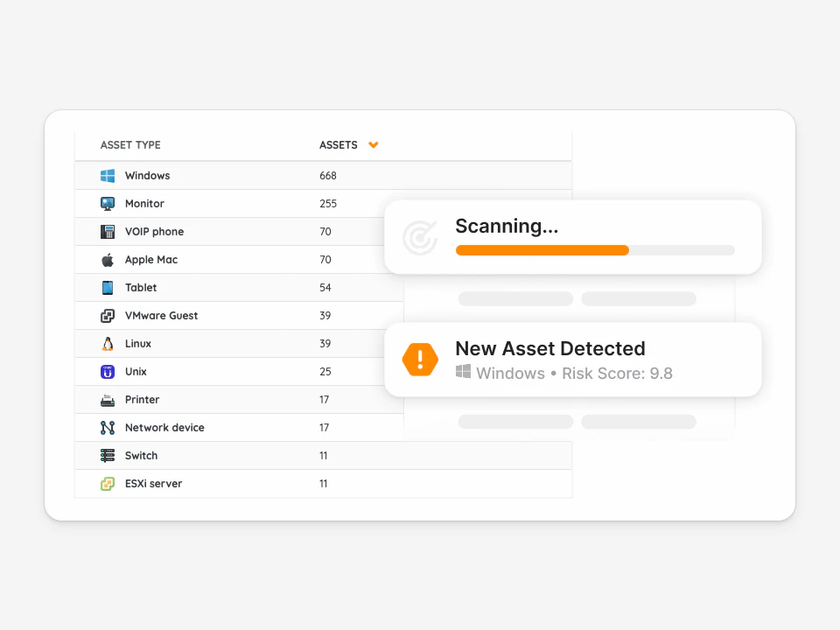
Task: Select the Apple Mac row label
Action: click(x=151, y=260)
